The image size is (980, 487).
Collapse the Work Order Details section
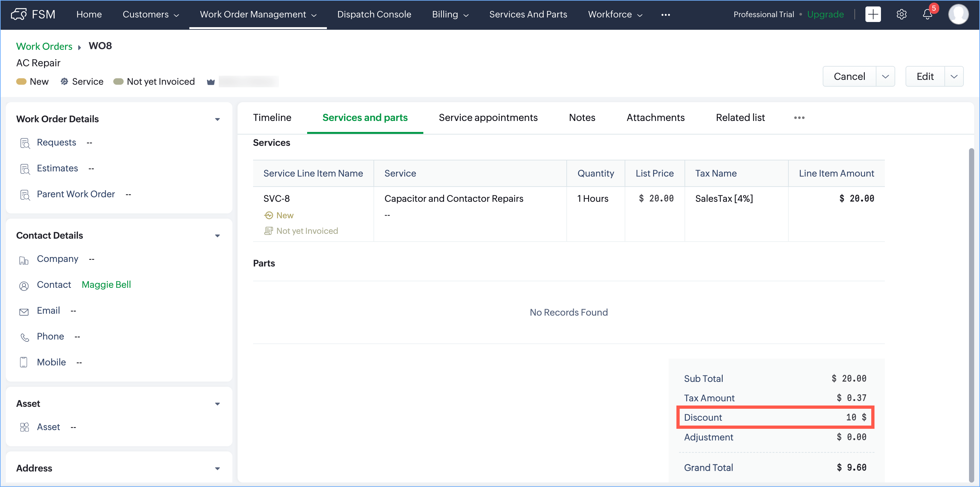[217, 119]
